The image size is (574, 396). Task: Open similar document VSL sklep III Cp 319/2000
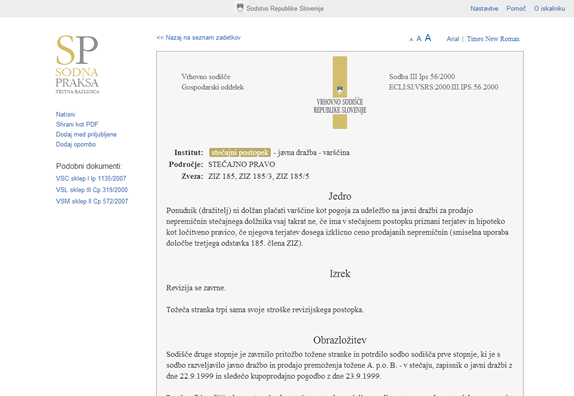(x=92, y=190)
